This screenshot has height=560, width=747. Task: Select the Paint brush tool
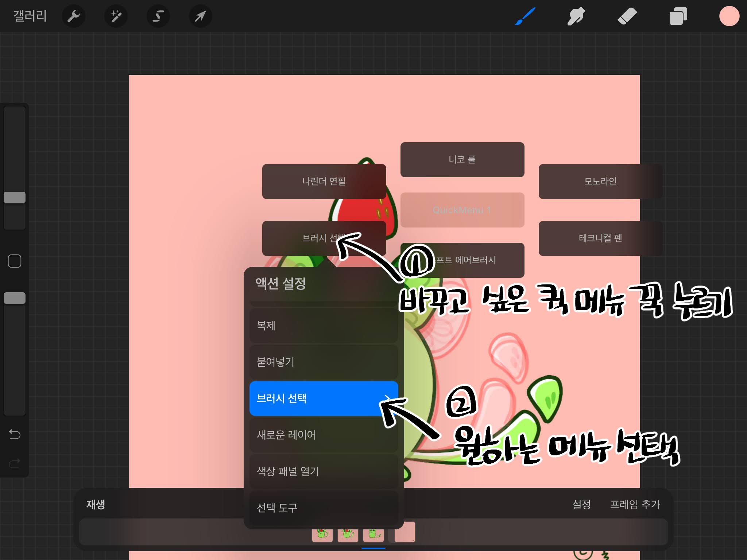[x=525, y=16]
